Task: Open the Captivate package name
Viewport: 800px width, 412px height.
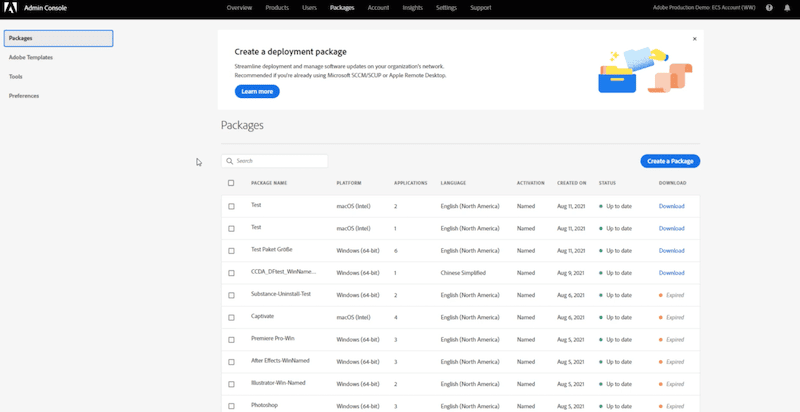Action: pos(262,316)
